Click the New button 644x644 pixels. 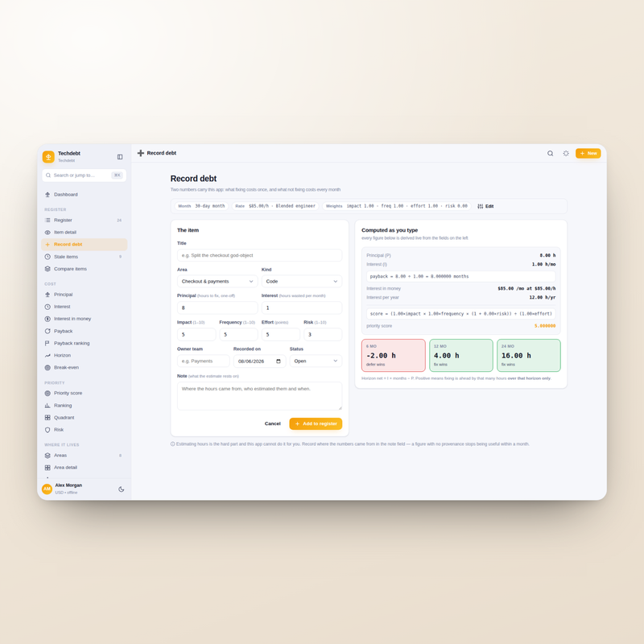pyautogui.click(x=588, y=153)
